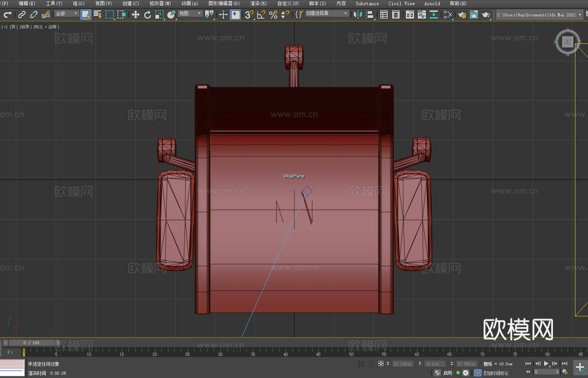This screenshot has height=378, width=588.
Task: Toggle keyboard shortcut override button
Action: (x=235, y=14)
